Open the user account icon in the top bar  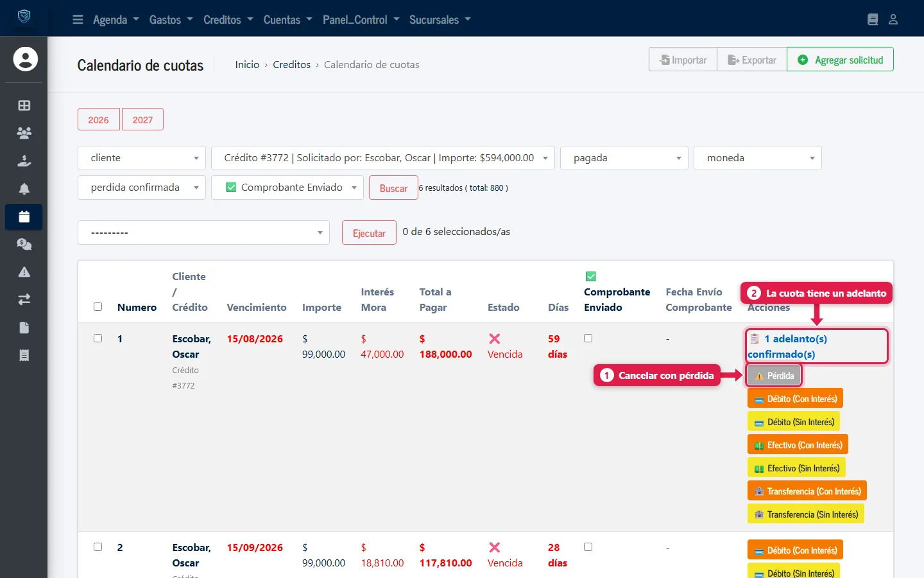click(893, 19)
